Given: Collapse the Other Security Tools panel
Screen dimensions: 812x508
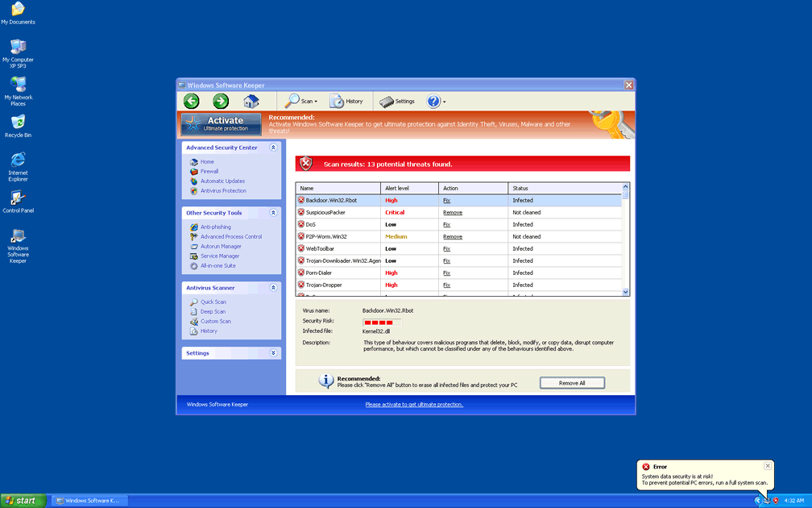Looking at the screenshot, I should [x=274, y=213].
